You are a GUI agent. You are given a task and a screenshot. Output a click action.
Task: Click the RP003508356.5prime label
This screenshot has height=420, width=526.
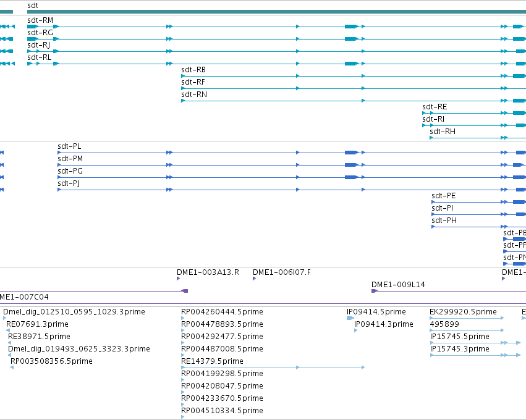(x=52, y=361)
